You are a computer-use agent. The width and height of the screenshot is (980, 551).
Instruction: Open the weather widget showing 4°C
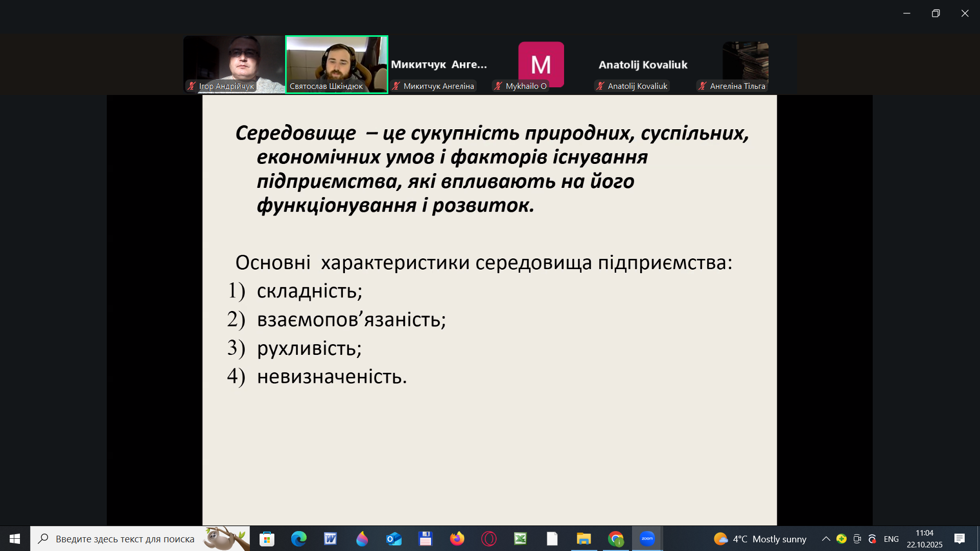[x=760, y=539]
